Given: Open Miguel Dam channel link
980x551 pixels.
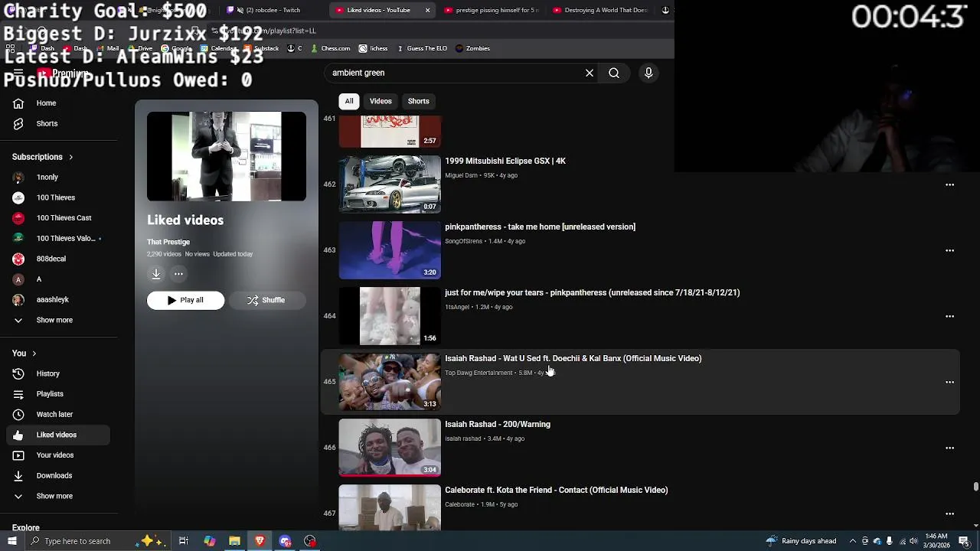Looking at the screenshot, I should coord(461,175).
